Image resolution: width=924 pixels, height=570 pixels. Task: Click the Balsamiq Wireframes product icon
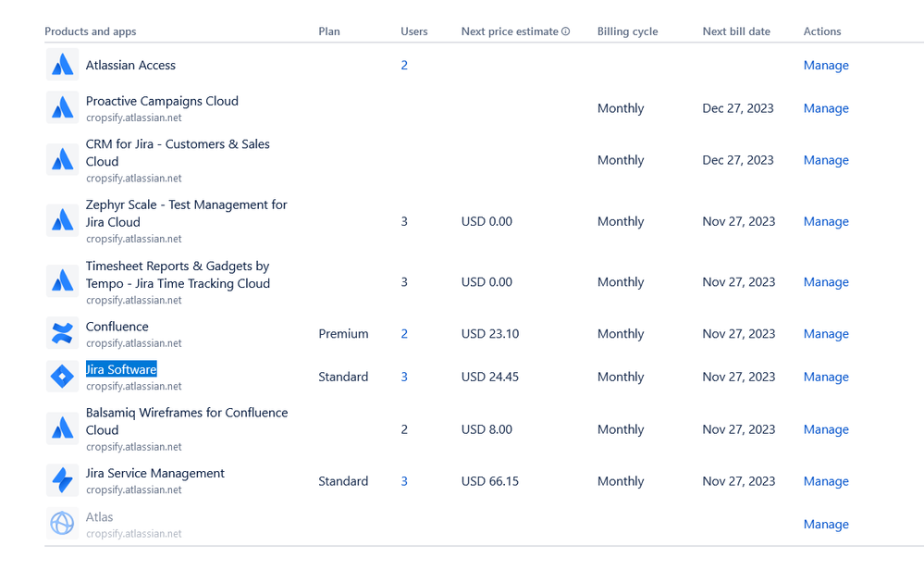pos(62,428)
